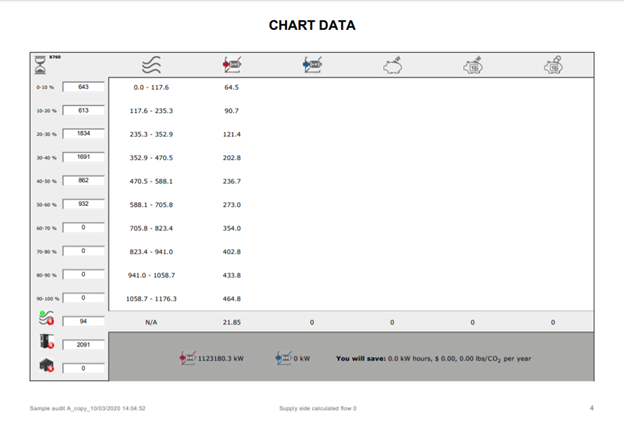Select the 70-80 % hours field
The width and height of the screenshot is (624, 431).
click(x=84, y=251)
